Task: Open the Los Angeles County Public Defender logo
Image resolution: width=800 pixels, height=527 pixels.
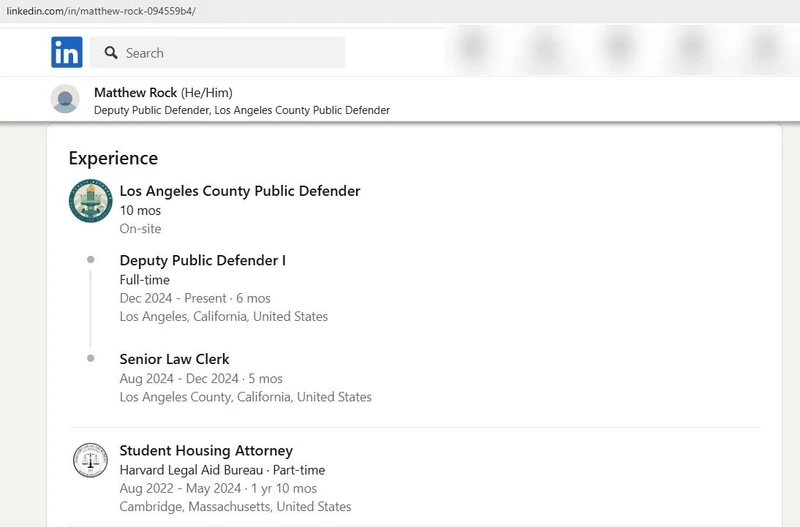Action: 91,200
